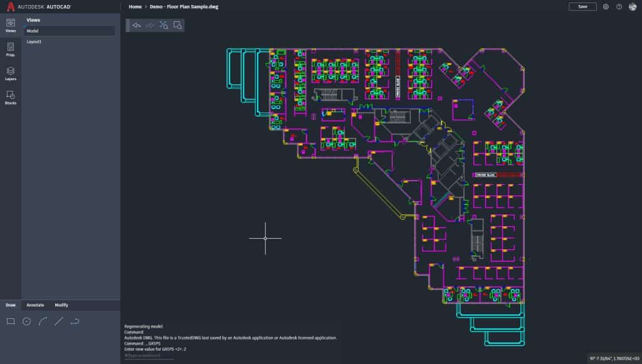Click the Save button
The image size is (642, 364).
tap(582, 6)
